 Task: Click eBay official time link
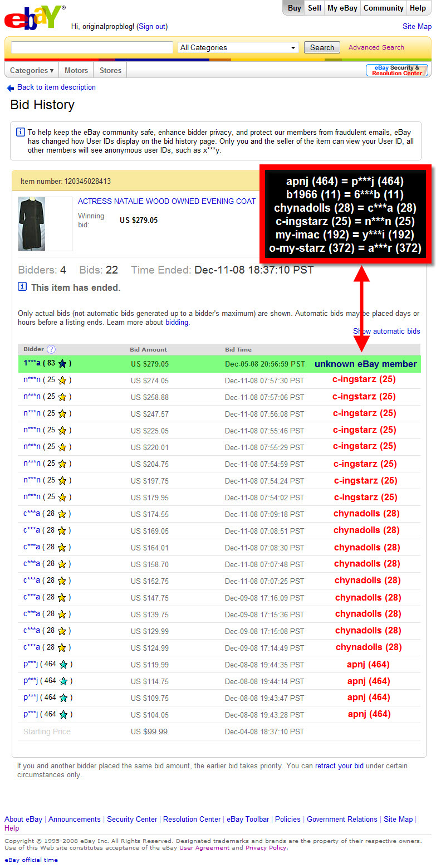coord(31,860)
